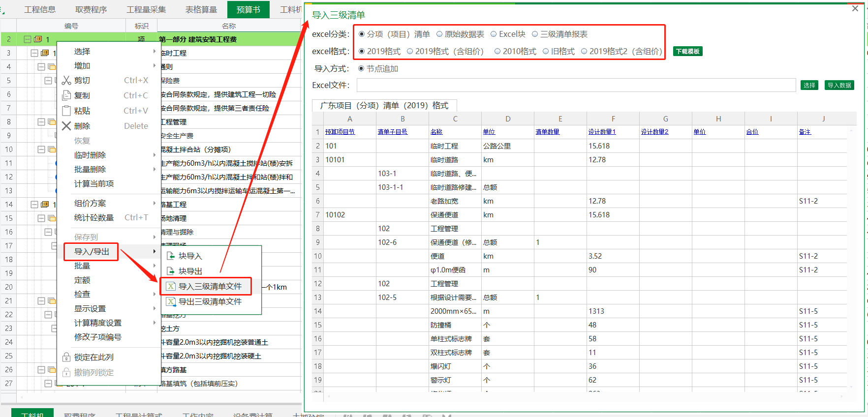Expand the 选择 submenu
Viewport: 868px width, 417px height.
pos(109,51)
